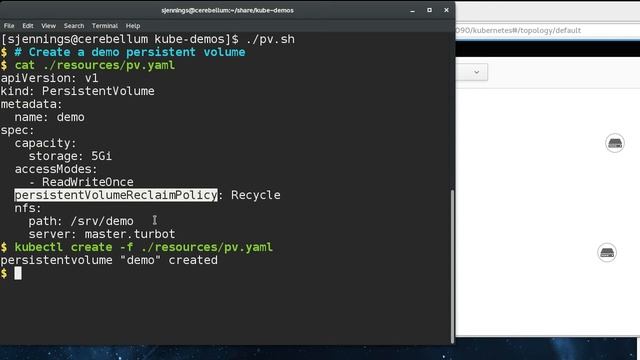Click the 'server: master.turbot' line
The image size is (640, 360).
click(102, 234)
